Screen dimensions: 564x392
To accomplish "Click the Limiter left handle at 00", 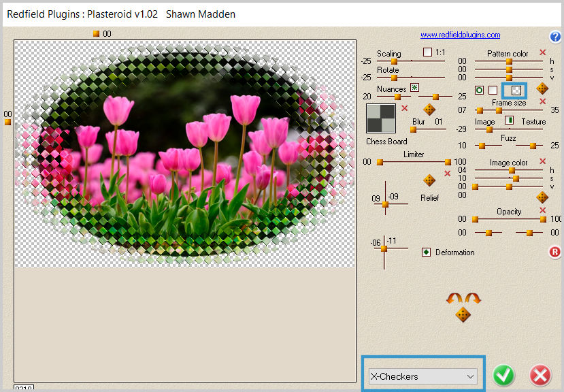I will click(380, 162).
